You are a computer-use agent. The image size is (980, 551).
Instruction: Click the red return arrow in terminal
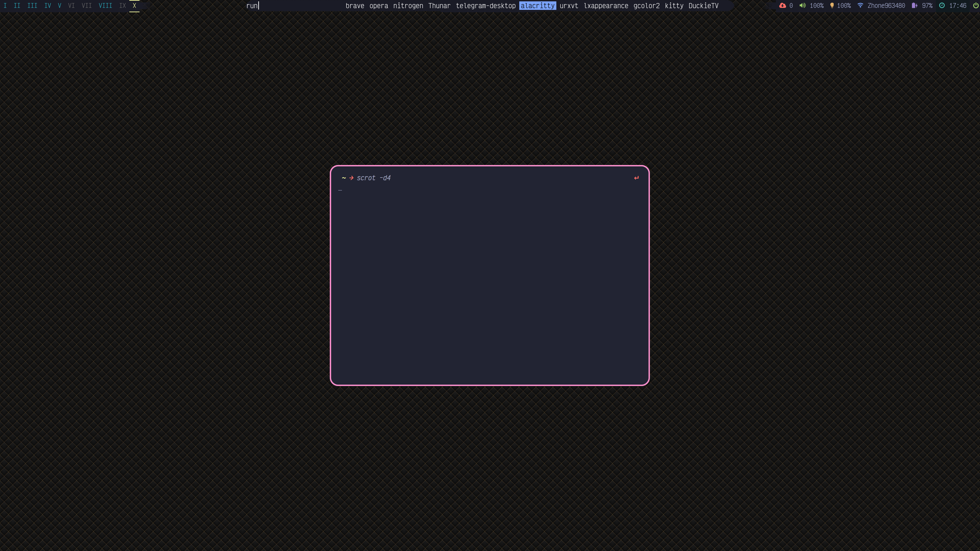(636, 178)
